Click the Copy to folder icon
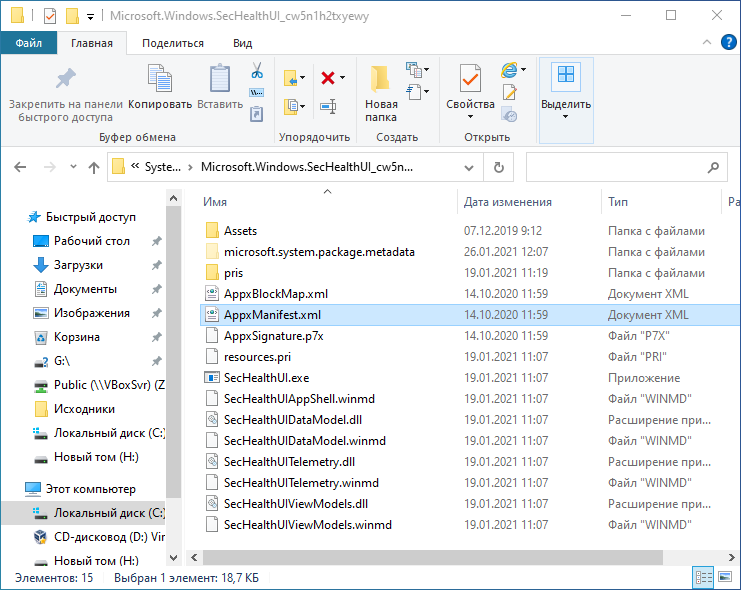The image size is (741, 590). pyautogui.click(x=291, y=106)
